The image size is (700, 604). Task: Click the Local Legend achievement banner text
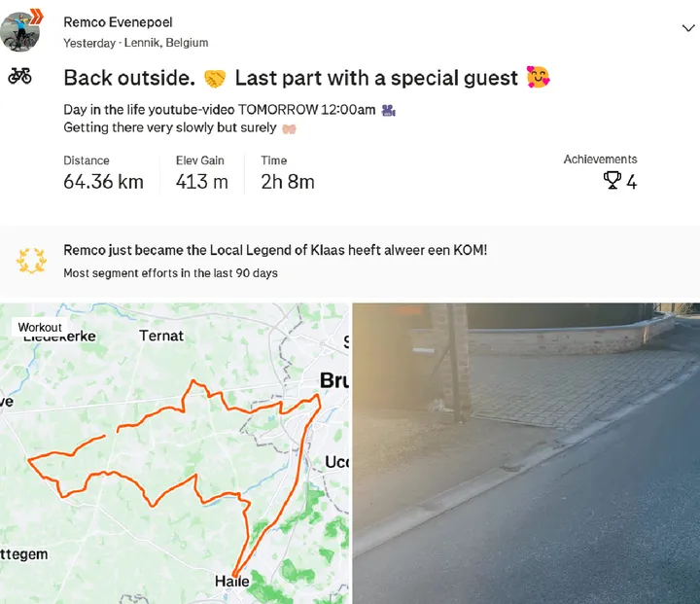275,251
